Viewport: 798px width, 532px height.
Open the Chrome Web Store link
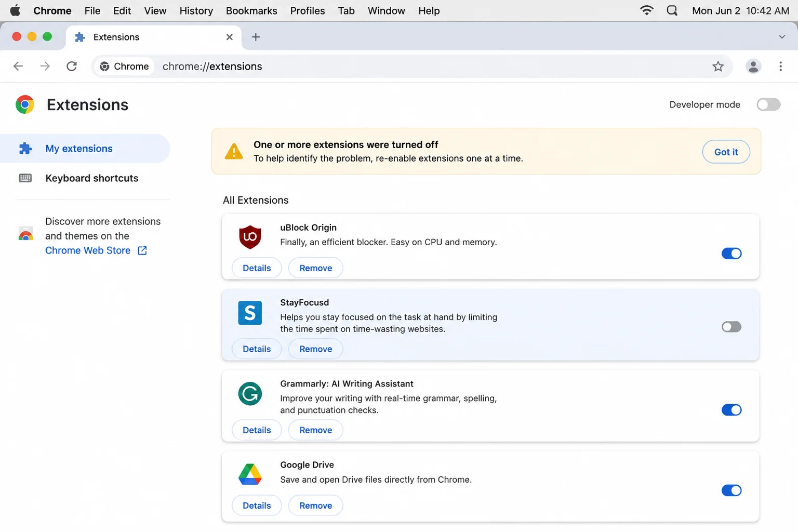tap(88, 250)
